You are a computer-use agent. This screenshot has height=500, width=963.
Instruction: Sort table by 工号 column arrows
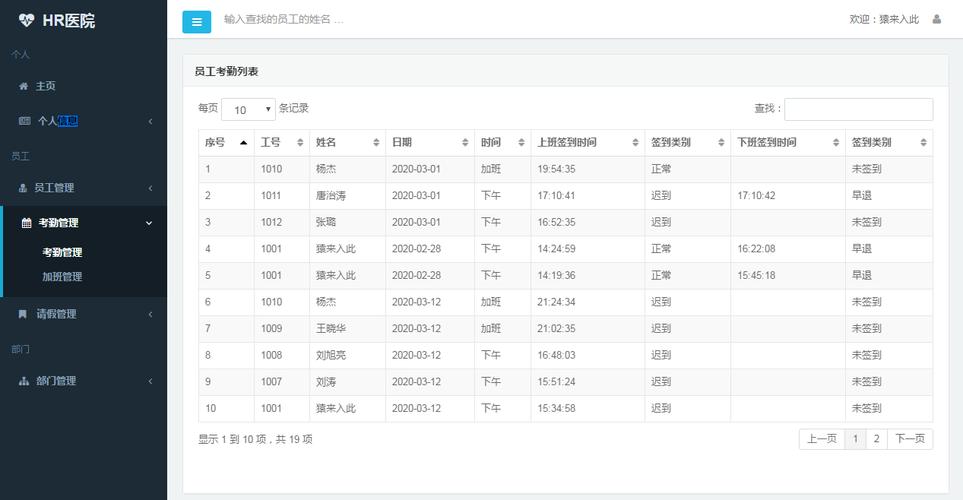pos(300,143)
